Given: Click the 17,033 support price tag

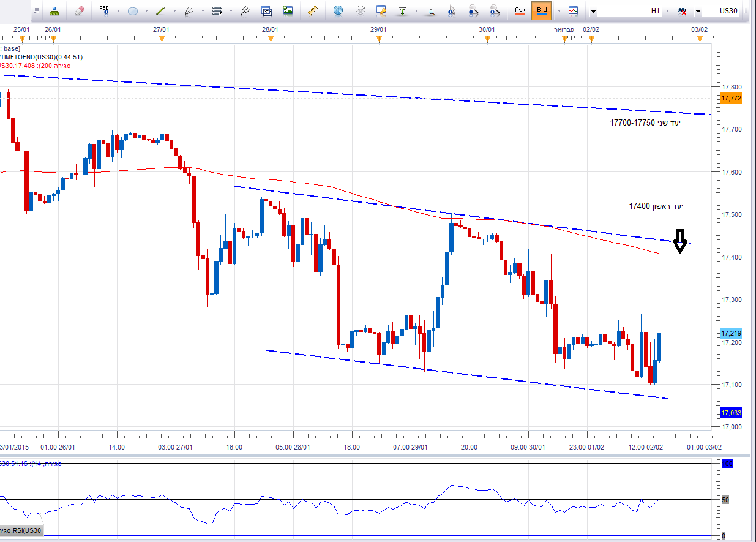Looking at the screenshot, I should (731, 413).
